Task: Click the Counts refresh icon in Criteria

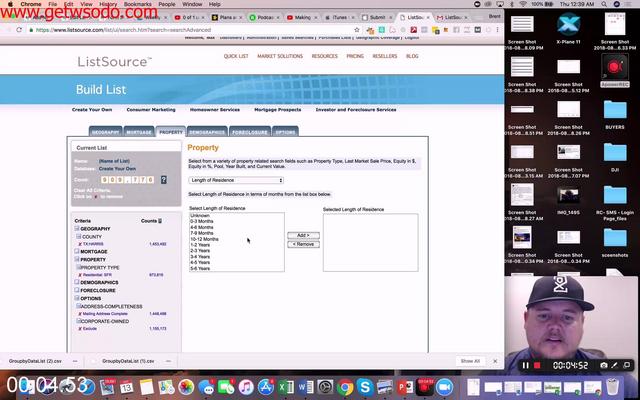Action: pos(160,221)
